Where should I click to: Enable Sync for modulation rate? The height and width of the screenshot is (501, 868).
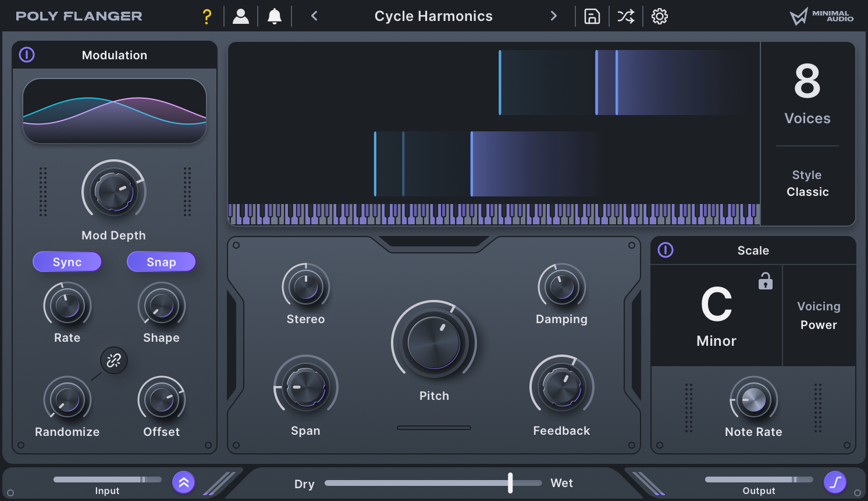tap(67, 262)
